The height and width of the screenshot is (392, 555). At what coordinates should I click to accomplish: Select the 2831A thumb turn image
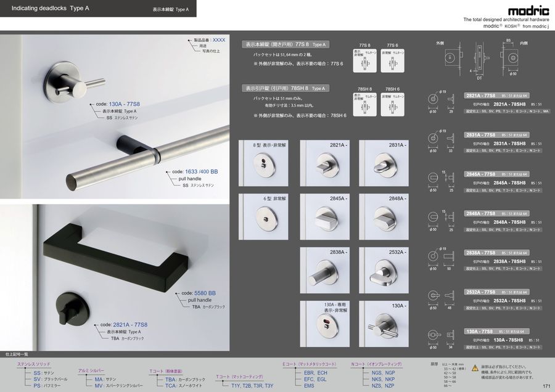[x=384, y=163]
